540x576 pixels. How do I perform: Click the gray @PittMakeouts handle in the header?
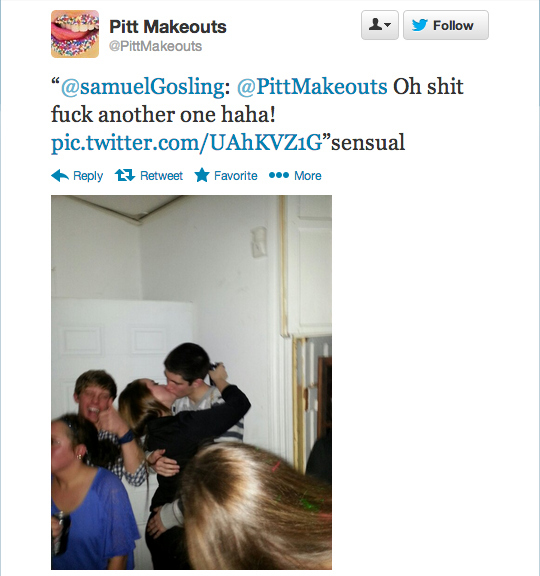point(156,46)
